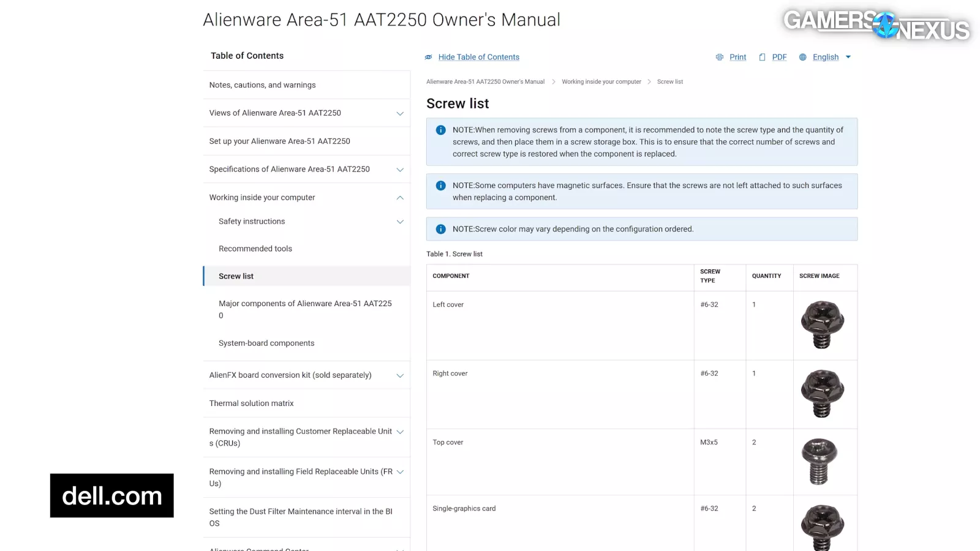Open the Thermal solution matrix page
The width and height of the screenshot is (980, 551).
click(x=251, y=403)
